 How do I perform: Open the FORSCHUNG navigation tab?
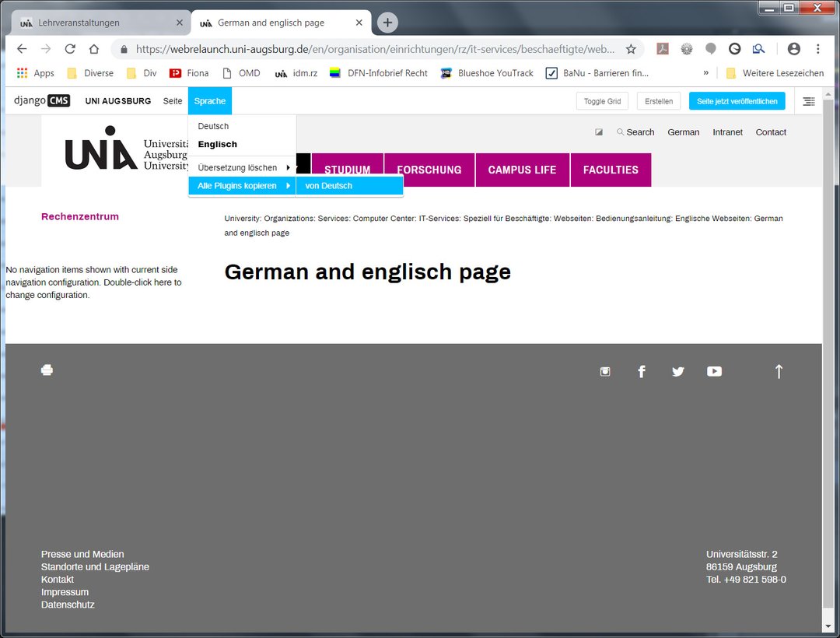click(x=429, y=170)
